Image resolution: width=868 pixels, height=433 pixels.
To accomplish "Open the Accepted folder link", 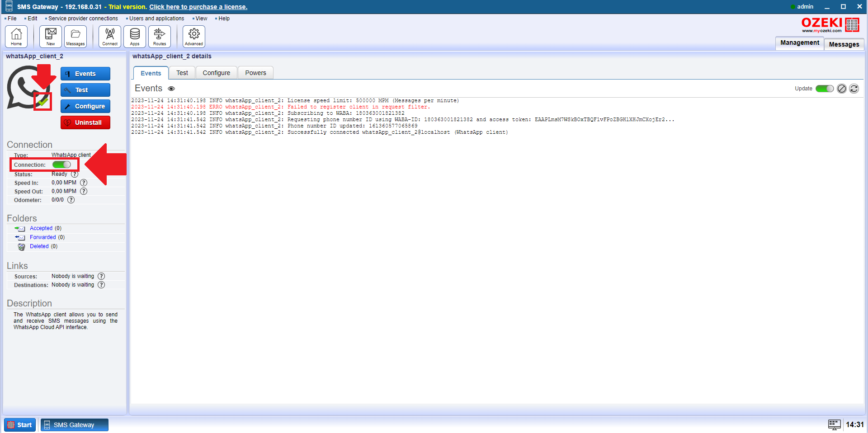I will [x=41, y=228].
